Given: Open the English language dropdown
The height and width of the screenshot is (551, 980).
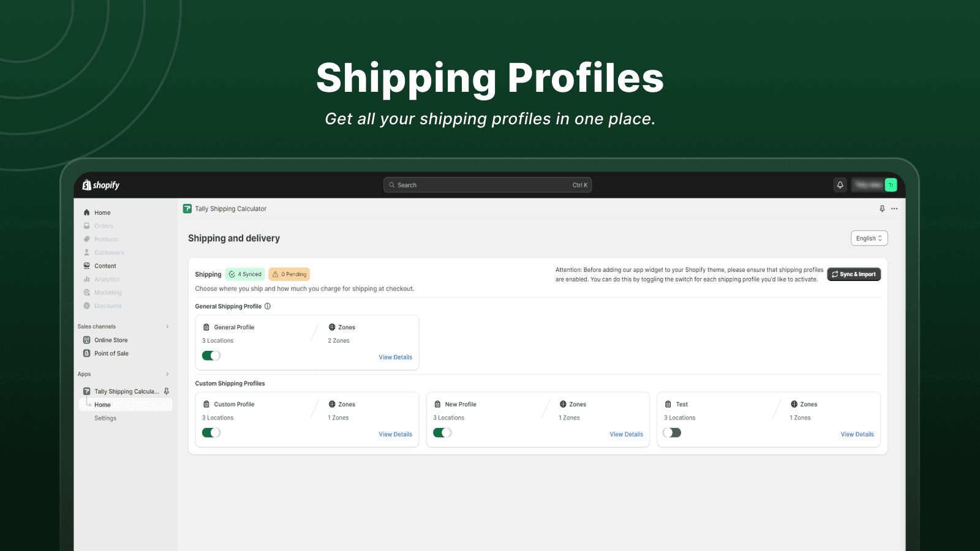Looking at the screenshot, I should pos(869,238).
